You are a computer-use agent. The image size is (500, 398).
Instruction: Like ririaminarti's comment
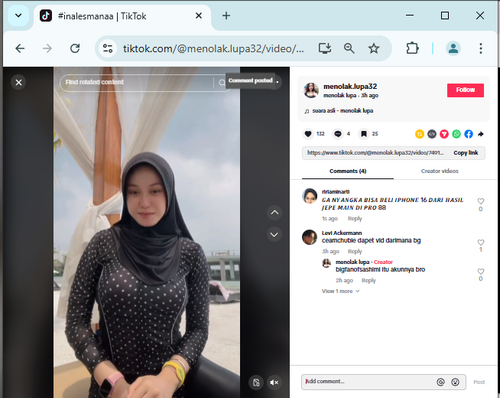pos(480,201)
